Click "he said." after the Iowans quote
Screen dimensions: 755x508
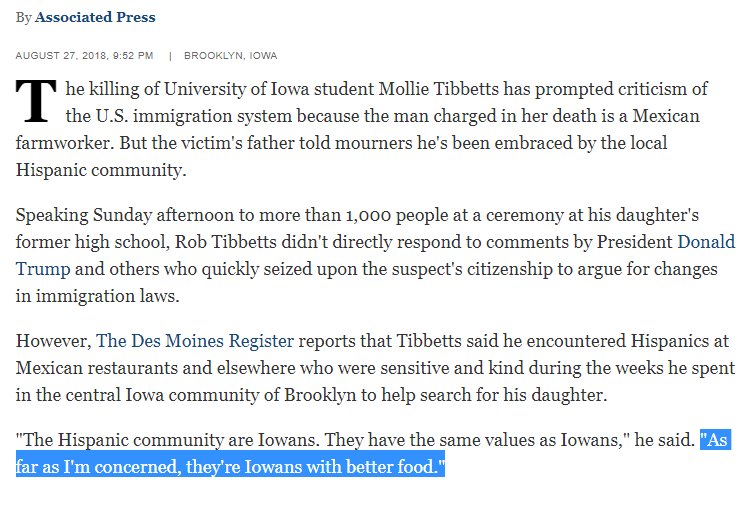[664, 440]
